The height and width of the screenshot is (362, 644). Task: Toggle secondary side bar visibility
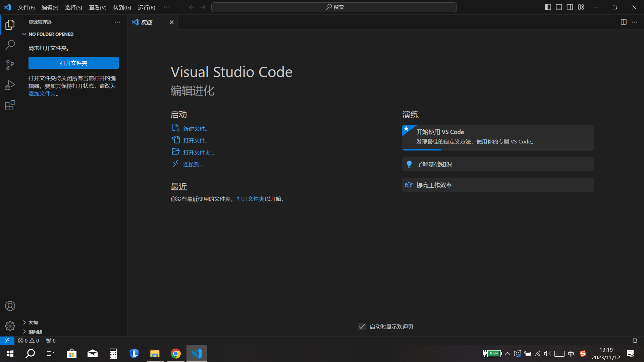[x=570, y=7]
